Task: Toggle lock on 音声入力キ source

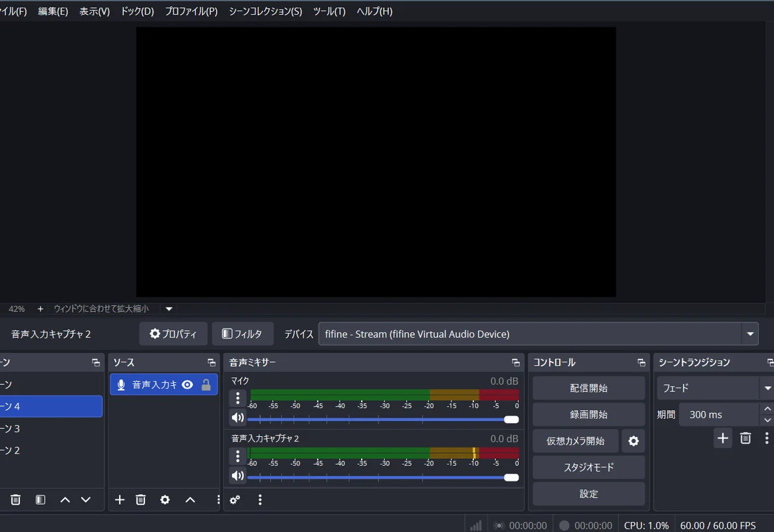Action: (206, 384)
